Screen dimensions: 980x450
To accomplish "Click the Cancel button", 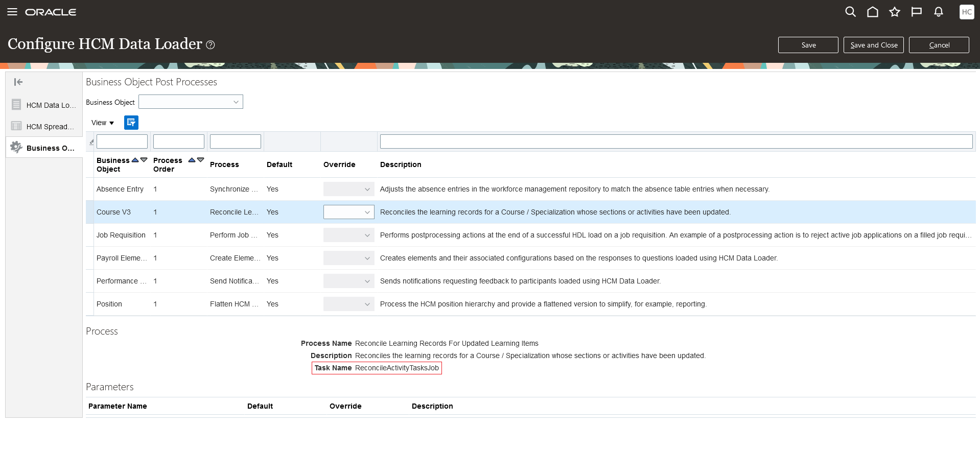I will tap(939, 45).
